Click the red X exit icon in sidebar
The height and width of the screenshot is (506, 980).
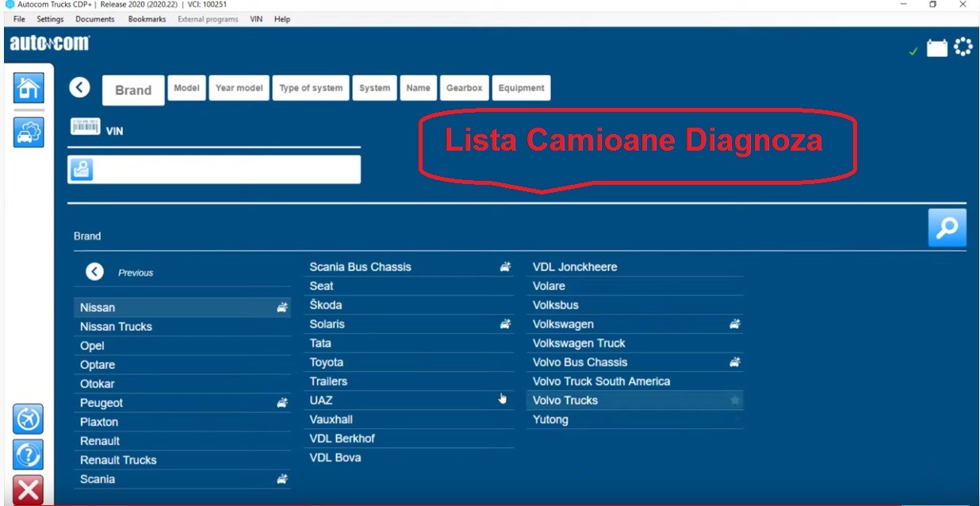tap(29, 490)
